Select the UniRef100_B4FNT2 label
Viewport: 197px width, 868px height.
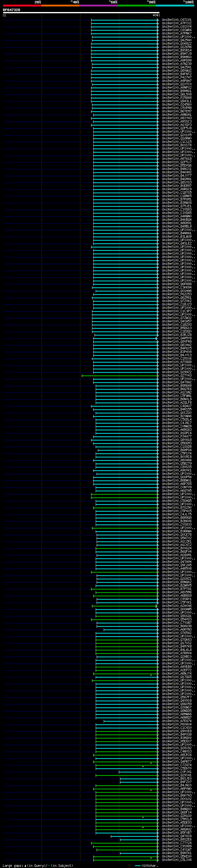point(177,74)
